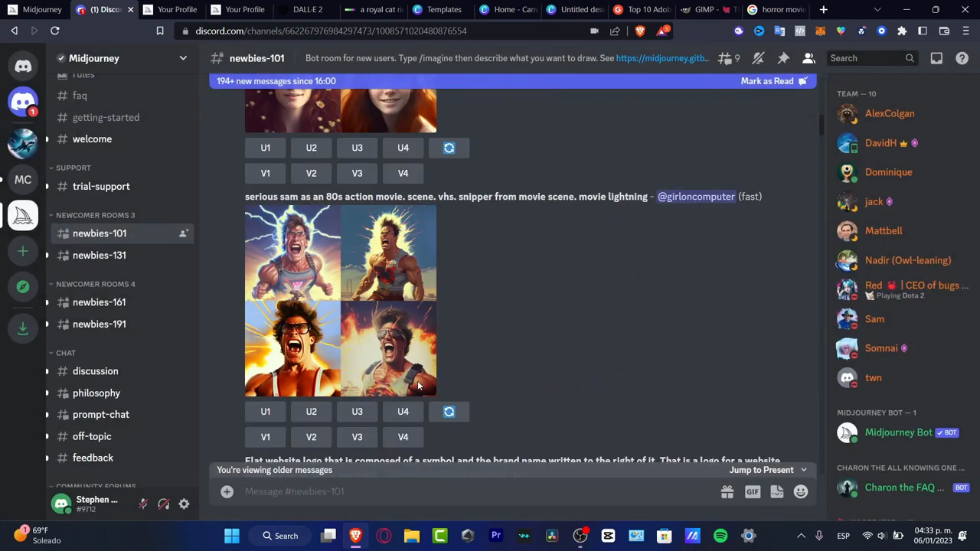Click Mark as Read
Image resolution: width=980 pixels, height=551 pixels.
[774, 81]
